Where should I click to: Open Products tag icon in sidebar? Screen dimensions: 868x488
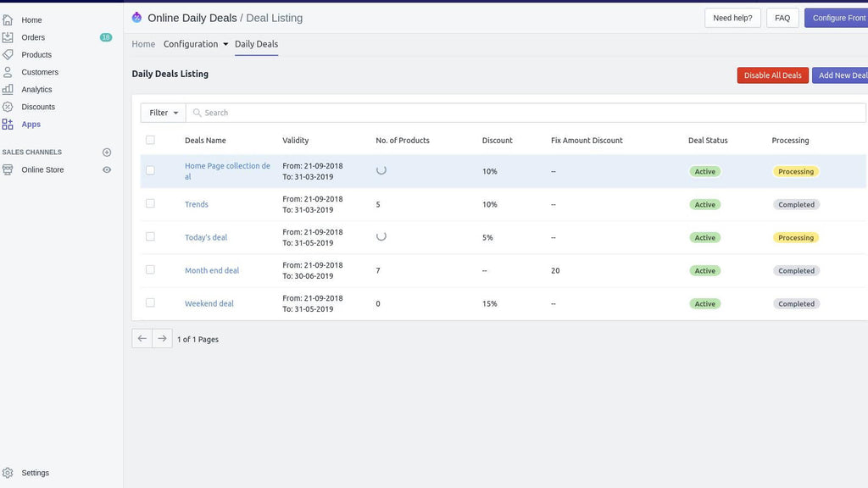(x=8, y=54)
